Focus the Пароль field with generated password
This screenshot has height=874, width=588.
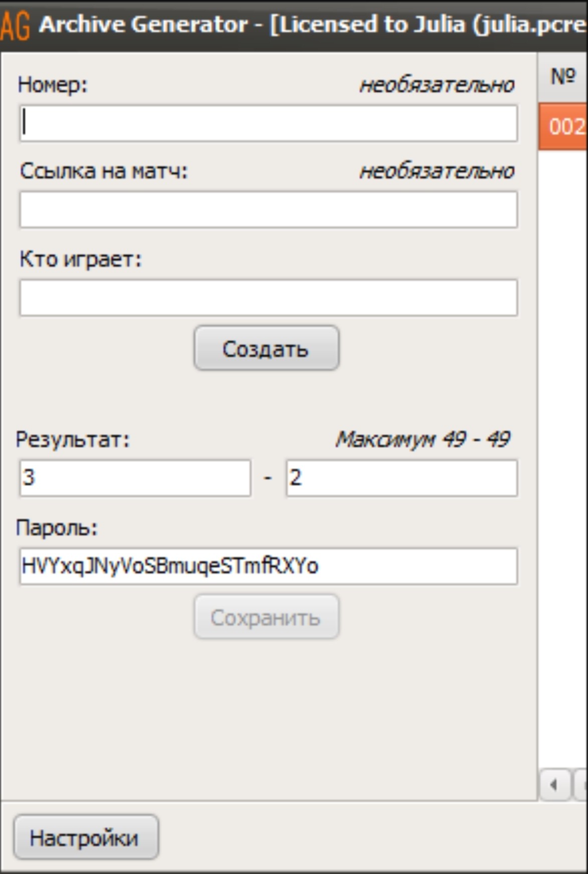pos(268,566)
